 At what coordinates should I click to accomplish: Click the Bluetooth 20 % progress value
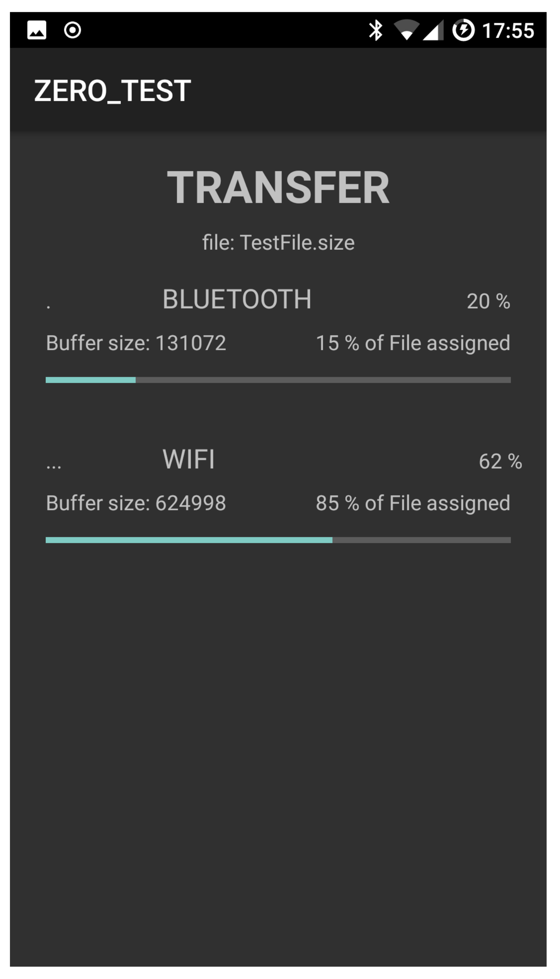(488, 301)
